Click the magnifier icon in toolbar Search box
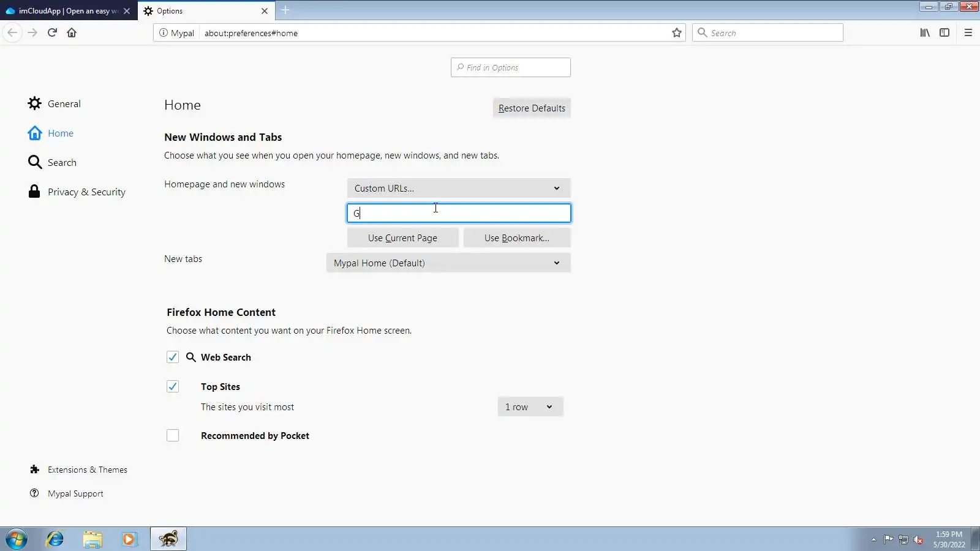Image resolution: width=980 pixels, height=551 pixels. pos(703,33)
